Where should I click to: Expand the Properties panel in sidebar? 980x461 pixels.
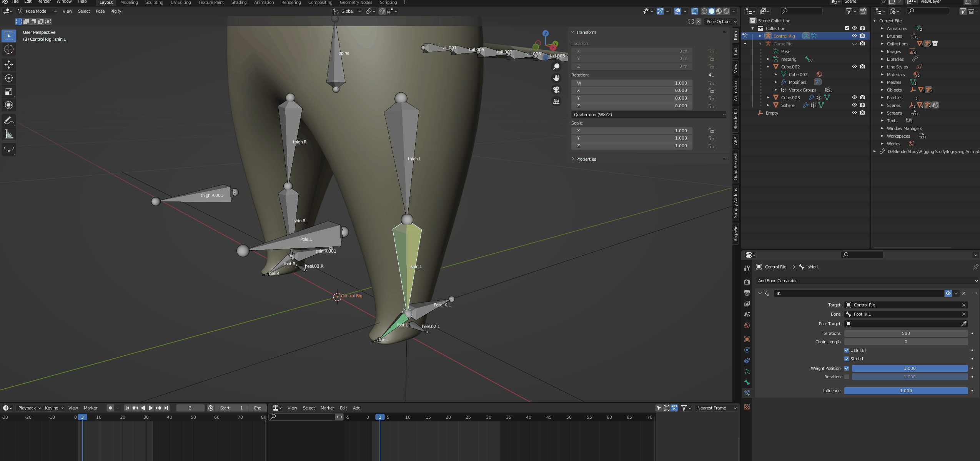pyautogui.click(x=586, y=159)
